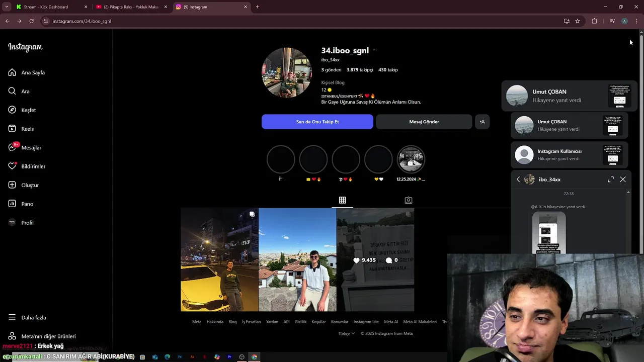
Task: Switch to the posts grid tab
Action: pyautogui.click(x=342, y=200)
